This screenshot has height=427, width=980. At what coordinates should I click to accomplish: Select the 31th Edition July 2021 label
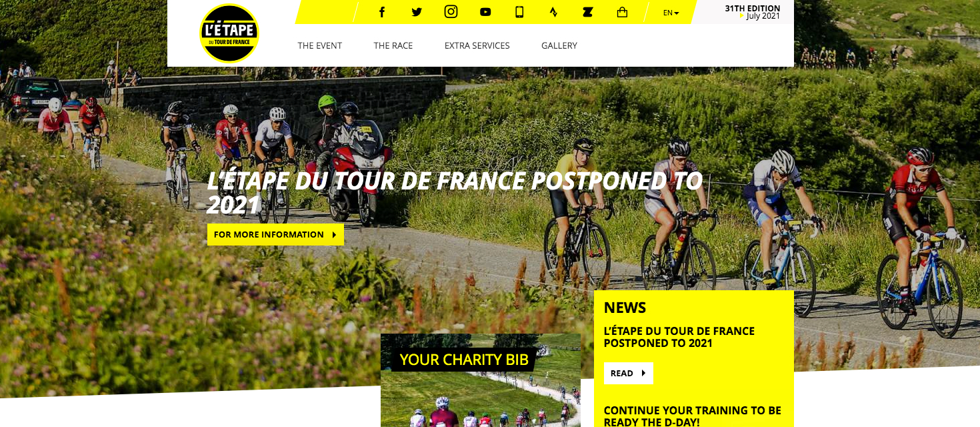(x=752, y=12)
